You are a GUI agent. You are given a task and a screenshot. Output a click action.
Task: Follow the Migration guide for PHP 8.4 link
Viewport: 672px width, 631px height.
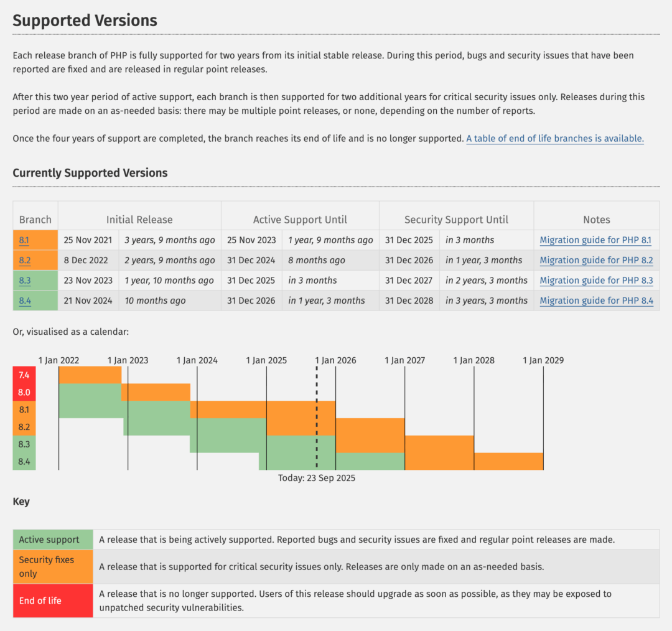coord(596,301)
